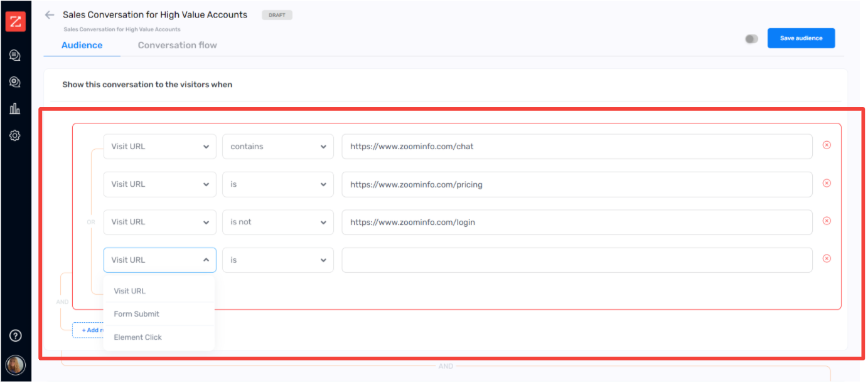Open the analytics bar chart icon

pos(15,108)
